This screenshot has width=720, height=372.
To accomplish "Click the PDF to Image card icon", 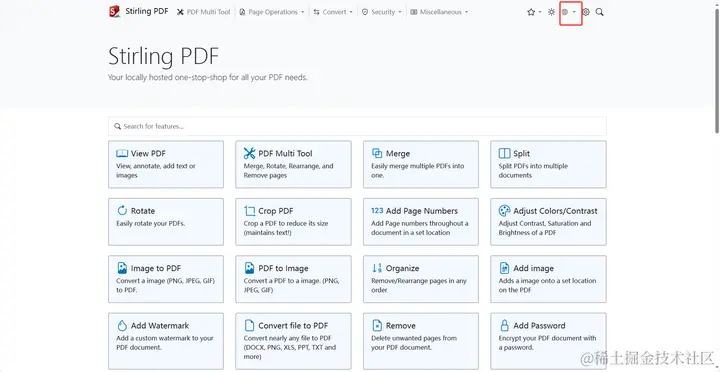I will click(x=249, y=268).
